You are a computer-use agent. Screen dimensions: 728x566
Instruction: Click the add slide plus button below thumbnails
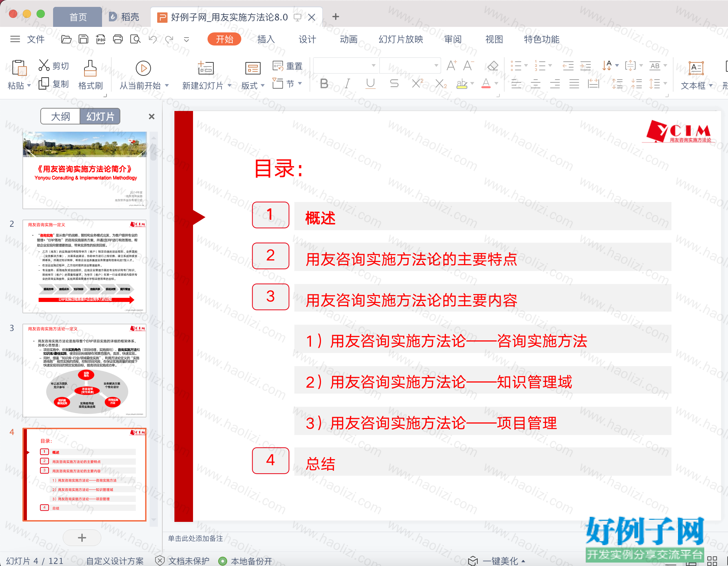click(82, 538)
